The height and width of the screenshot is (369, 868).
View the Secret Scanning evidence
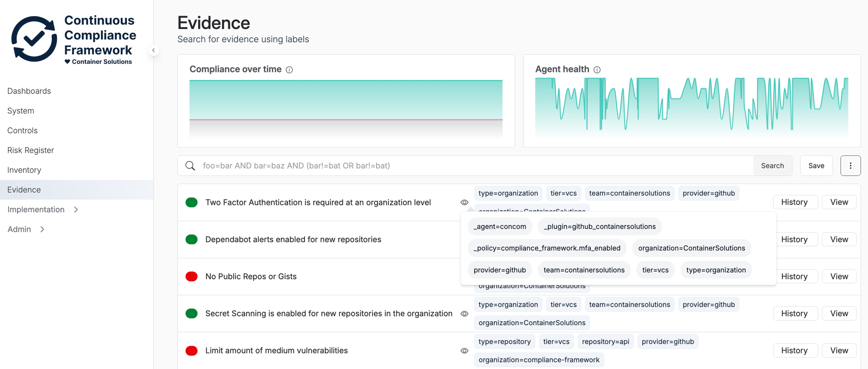click(839, 313)
